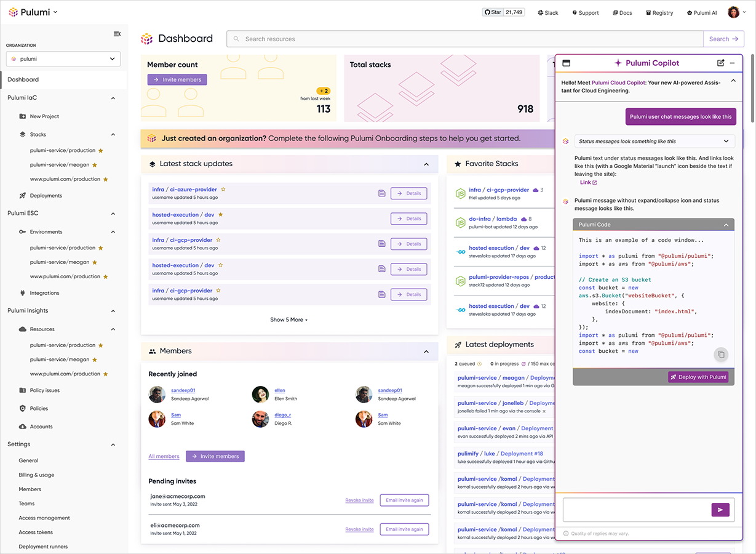Toggle favorite star on infra / ci-azure-provider
Image resolution: width=756 pixels, height=554 pixels.
(x=223, y=190)
